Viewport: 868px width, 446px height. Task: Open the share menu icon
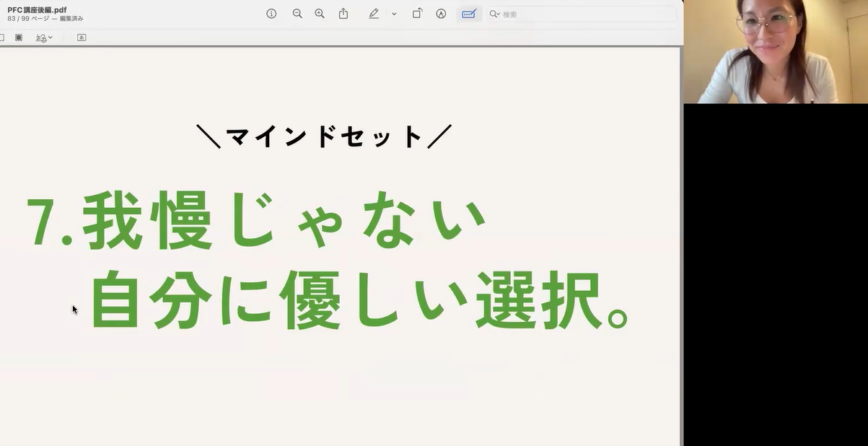coord(343,14)
